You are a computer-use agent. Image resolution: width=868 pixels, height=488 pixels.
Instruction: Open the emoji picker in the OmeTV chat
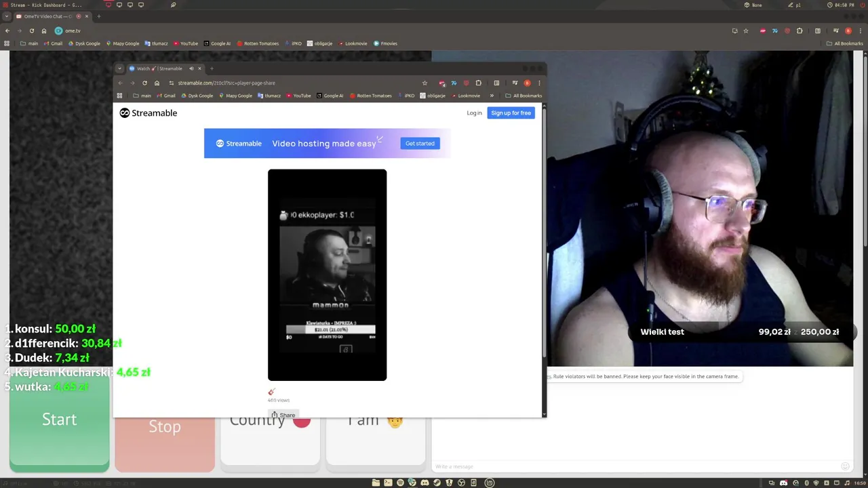pyautogui.click(x=845, y=466)
